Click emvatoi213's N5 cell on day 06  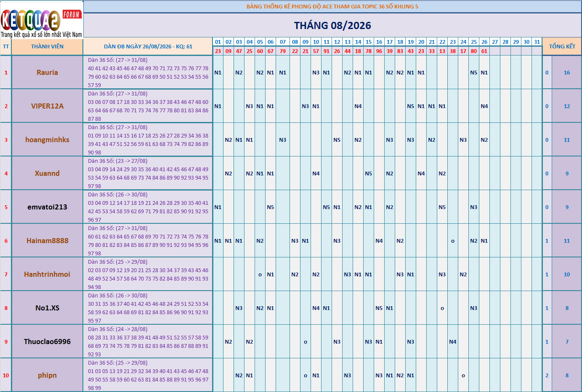[271, 207]
